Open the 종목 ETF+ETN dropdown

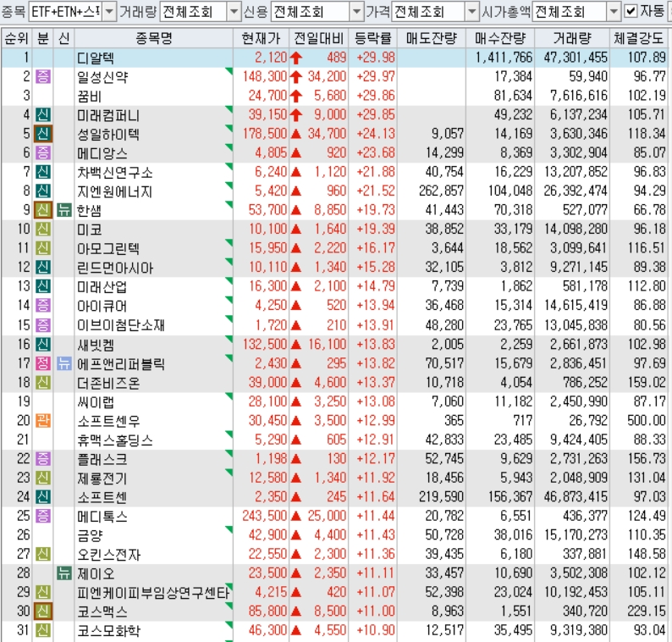(109, 12)
